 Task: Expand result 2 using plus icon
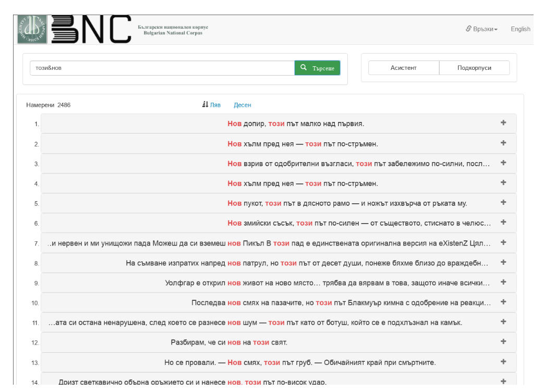(x=503, y=143)
